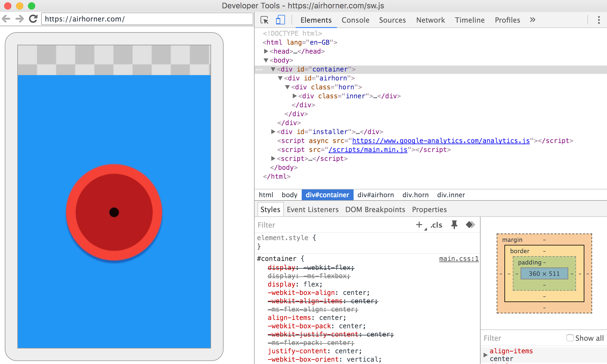Click the #container selector text

277,259
